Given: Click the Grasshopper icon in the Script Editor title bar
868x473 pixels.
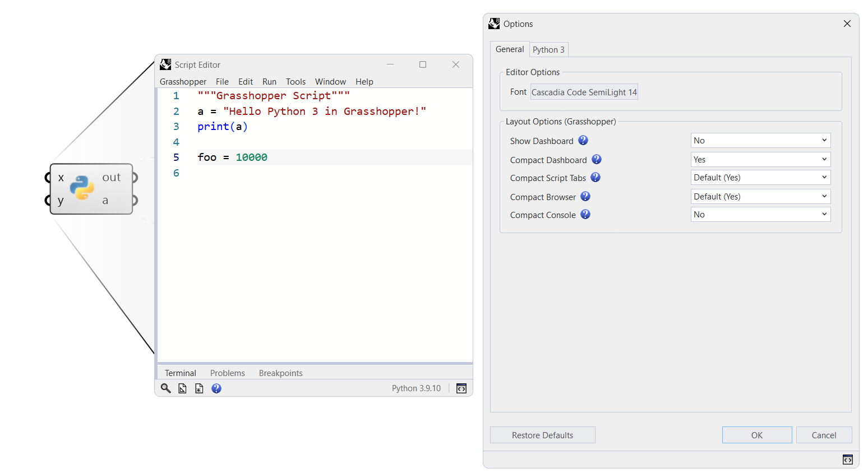Looking at the screenshot, I should (x=165, y=64).
